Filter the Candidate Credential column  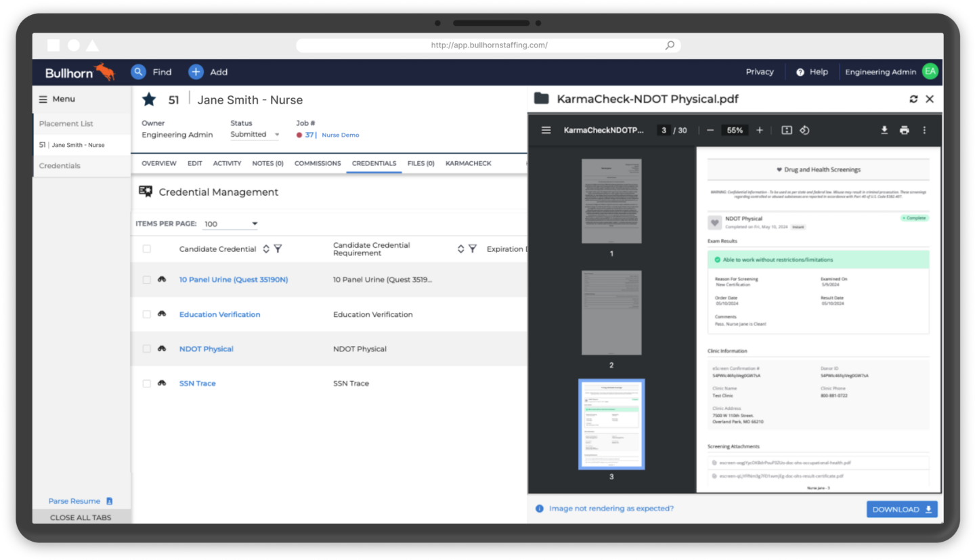[278, 249]
